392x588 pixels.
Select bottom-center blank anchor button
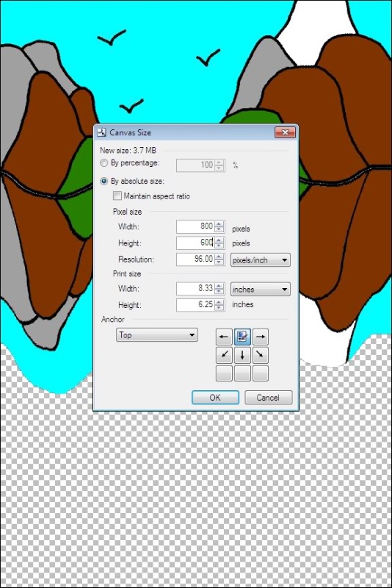pyautogui.click(x=242, y=373)
